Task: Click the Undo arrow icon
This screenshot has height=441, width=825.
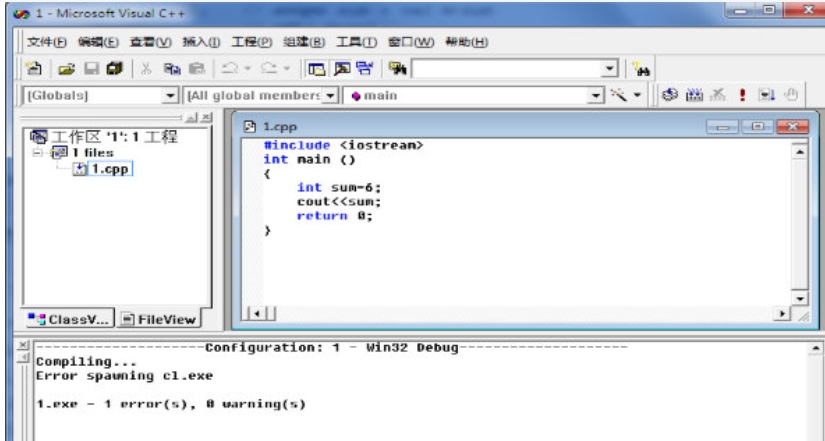Action: point(229,68)
